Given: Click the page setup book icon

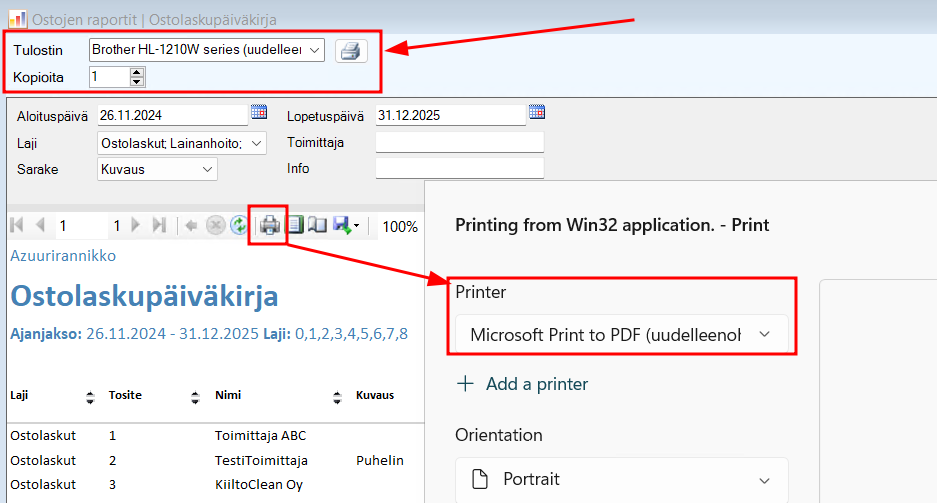Looking at the screenshot, I should (x=318, y=226).
